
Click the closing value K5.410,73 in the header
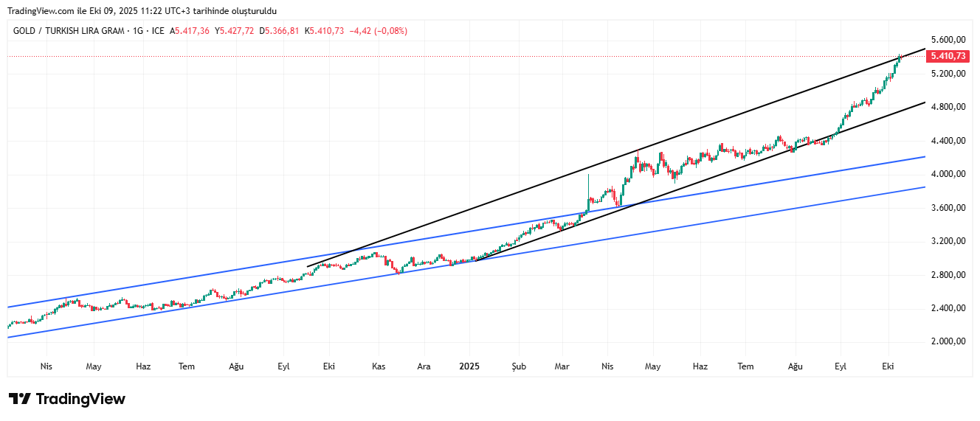click(325, 31)
